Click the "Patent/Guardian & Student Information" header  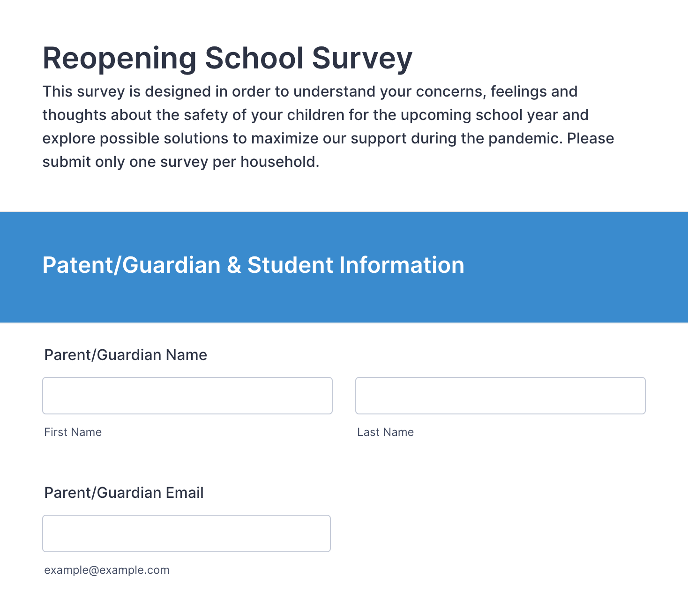pos(253,265)
